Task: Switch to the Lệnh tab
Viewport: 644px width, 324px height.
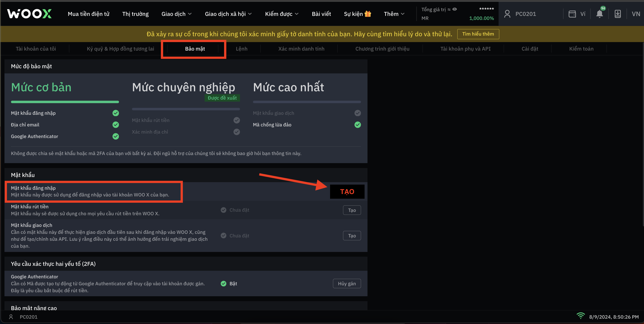Action: [242, 49]
